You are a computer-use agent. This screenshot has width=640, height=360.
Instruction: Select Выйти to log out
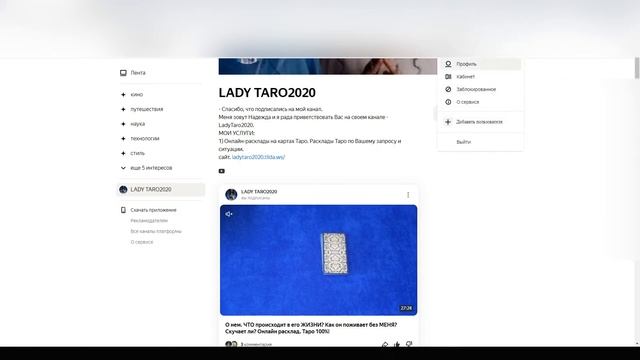[x=464, y=142]
